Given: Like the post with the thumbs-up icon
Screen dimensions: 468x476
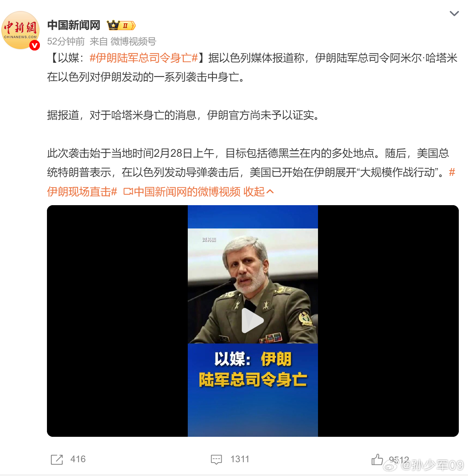Looking at the screenshot, I should [377, 459].
